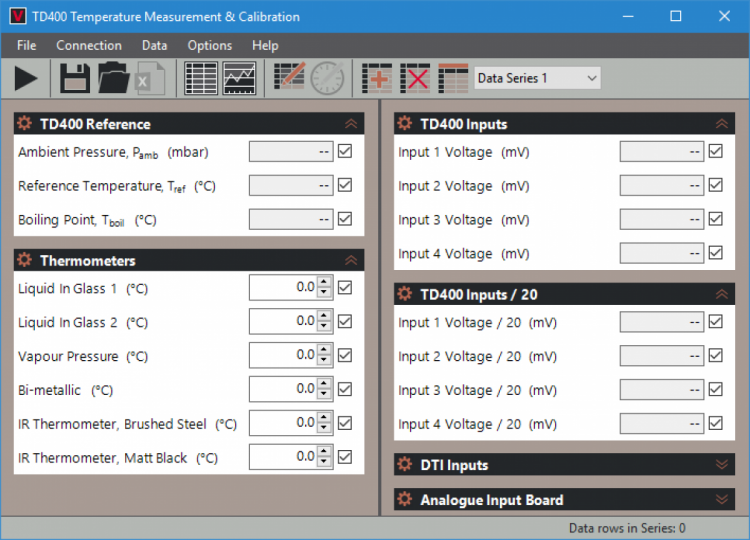Open TD400 Inputs / 20 settings gear
750x540 pixels.
click(405, 294)
